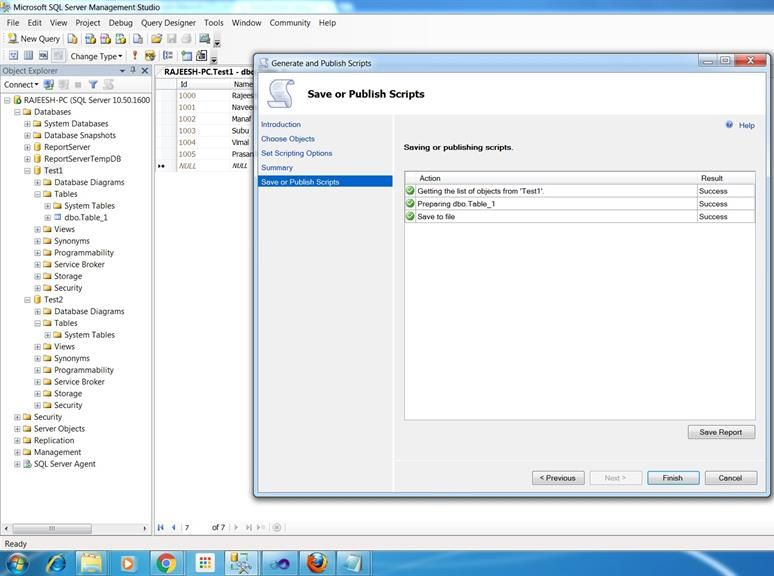Screen dimensions: 774x576
Task: Select Service Broker under Test2
Action: [79, 382]
